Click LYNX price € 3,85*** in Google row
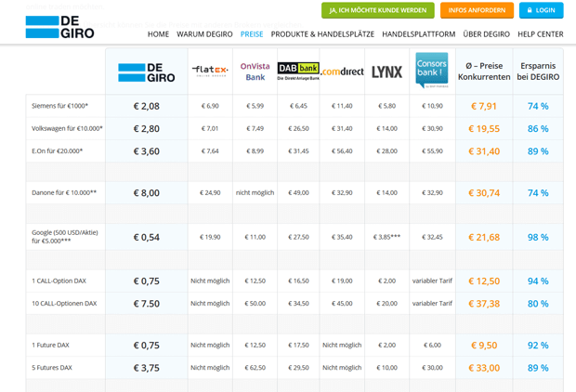Viewport: 576px width, 392px height. pyautogui.click(x=386, y=237)
